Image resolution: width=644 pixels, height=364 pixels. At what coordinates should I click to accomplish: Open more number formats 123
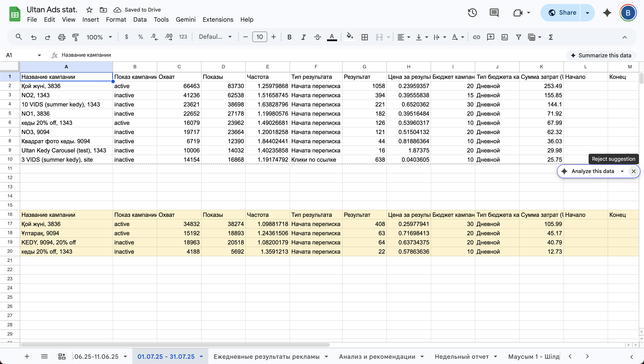pyautogui.click(x=183, y=37)
